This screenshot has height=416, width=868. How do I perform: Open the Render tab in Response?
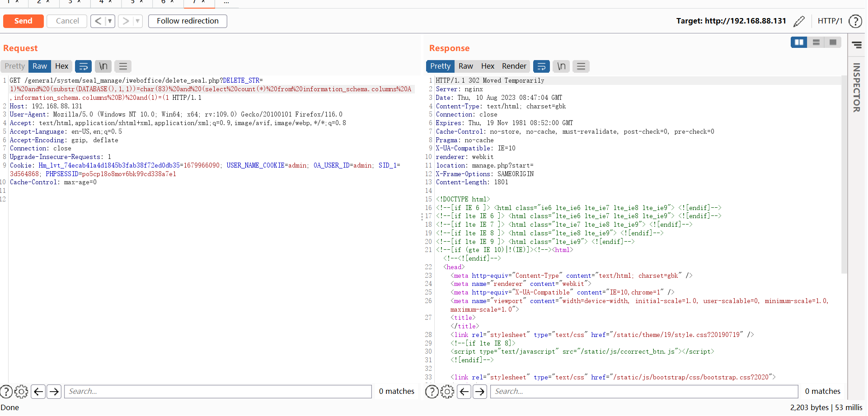click(514, 66)
